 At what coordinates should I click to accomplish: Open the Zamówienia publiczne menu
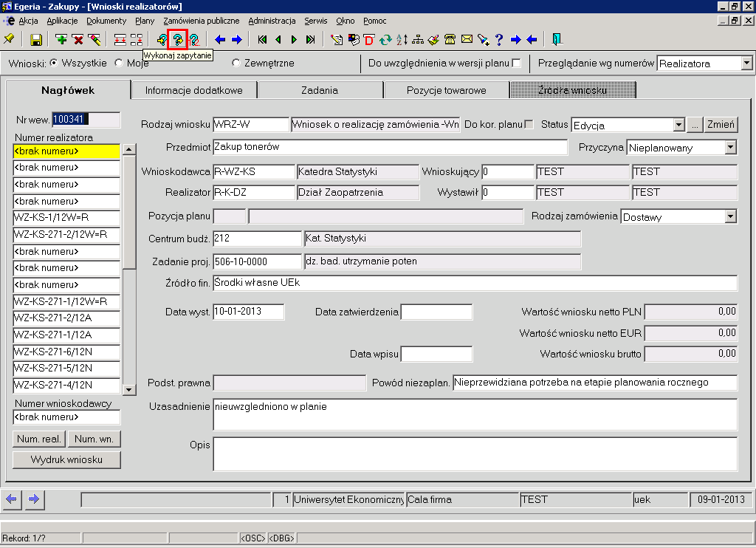(x=201, y=21)
